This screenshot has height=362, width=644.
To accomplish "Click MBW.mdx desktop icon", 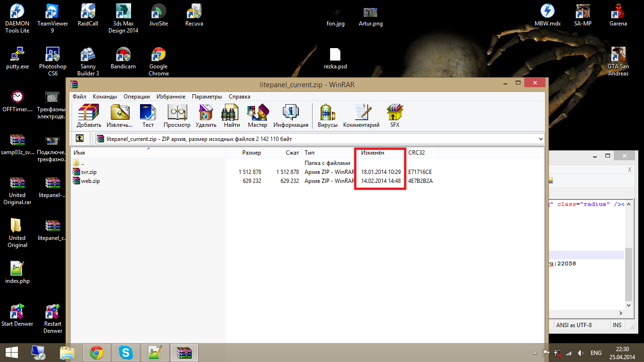I will click(547, 15).
